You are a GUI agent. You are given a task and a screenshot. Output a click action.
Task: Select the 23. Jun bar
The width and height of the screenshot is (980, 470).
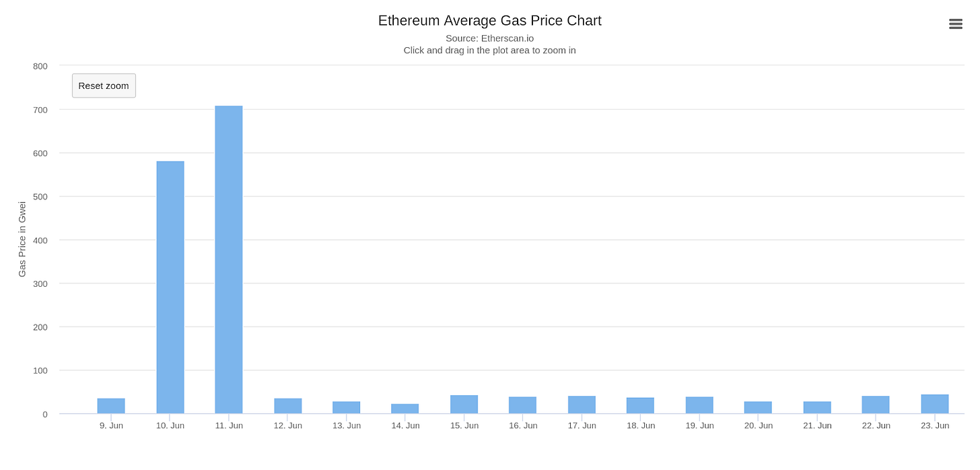point(935,404)
